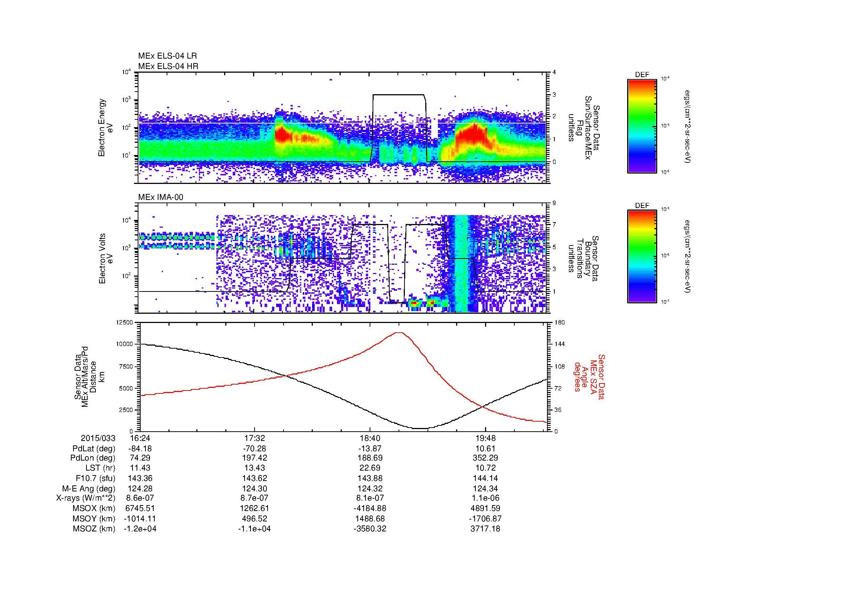Click the MSOY value '496.52'
This screenshot has width=868, height=613.
(x=255, y=518)
